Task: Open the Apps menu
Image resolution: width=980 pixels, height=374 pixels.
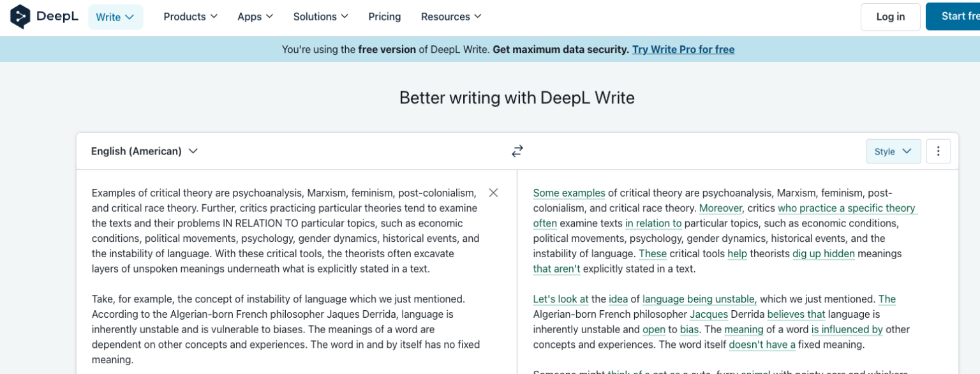Action: click(255, 17)
